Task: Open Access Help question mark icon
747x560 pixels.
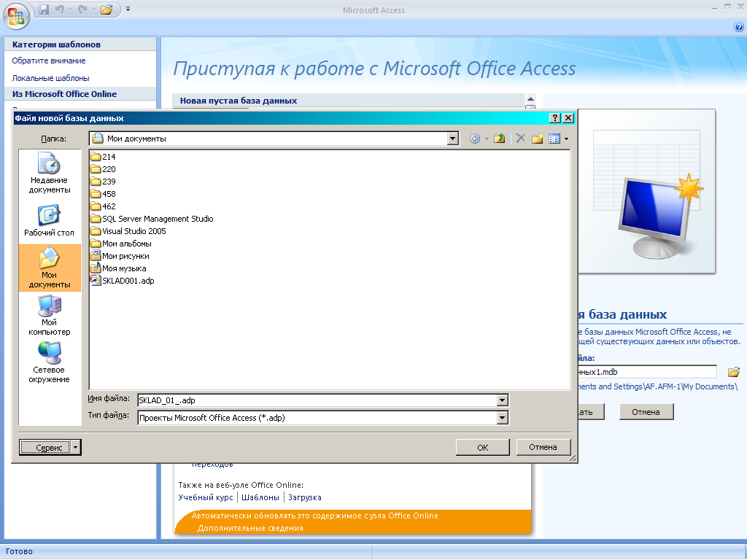Action: click(x=739, y=27)
